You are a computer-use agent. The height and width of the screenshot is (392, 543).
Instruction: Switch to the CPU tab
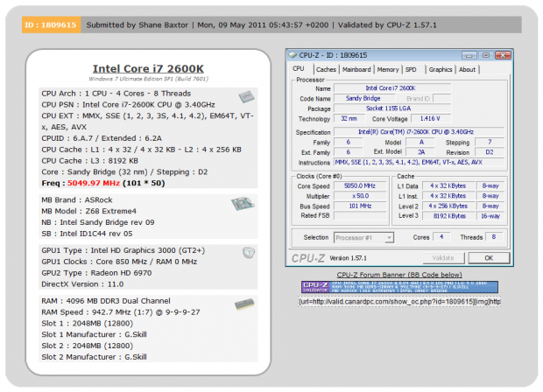tap(298, 69)
